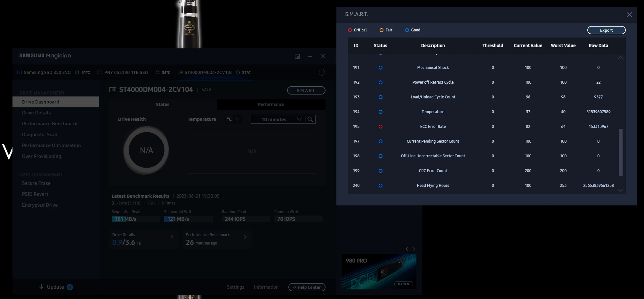Click the Threshold column header
644x299 pixels.
click(493, 46)
